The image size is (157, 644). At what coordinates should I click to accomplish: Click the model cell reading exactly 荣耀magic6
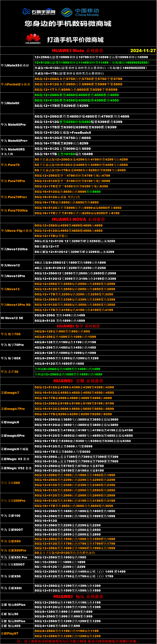tap(17, 422)
